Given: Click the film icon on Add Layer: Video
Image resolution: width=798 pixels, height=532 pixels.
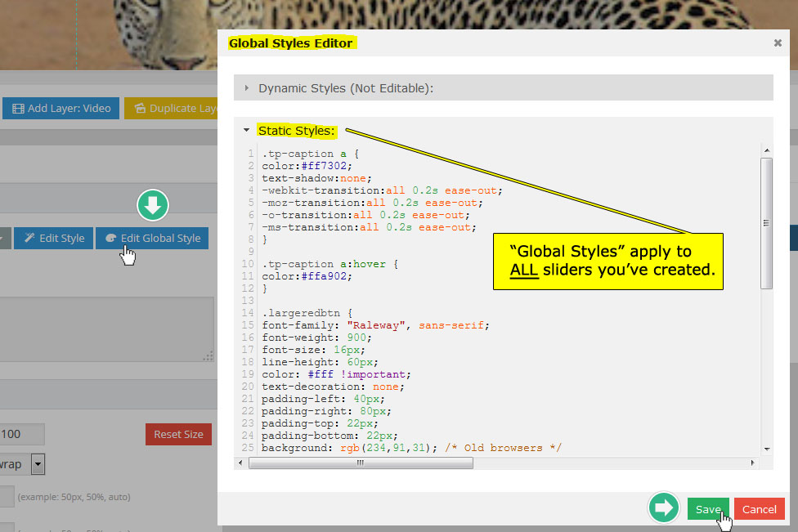Looking at the screenshot, I should pyautogui.click(x=18, y=109).
